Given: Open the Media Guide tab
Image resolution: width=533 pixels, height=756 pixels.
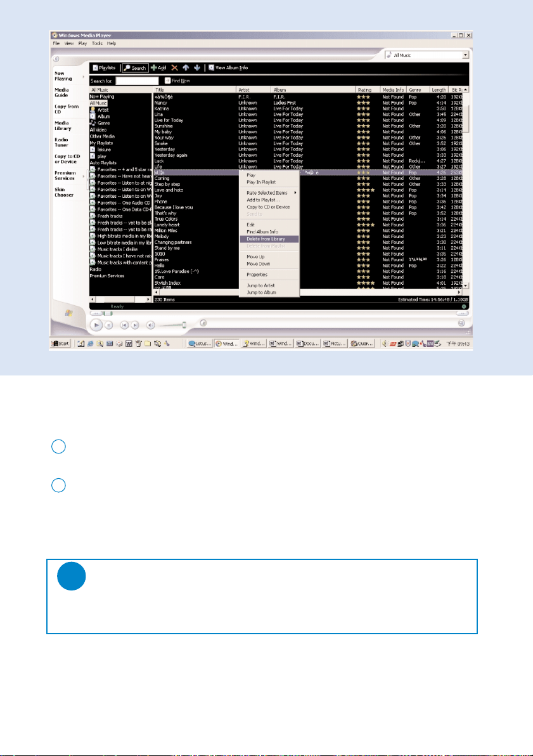Looking at the screenshot, I should [61, 93].
